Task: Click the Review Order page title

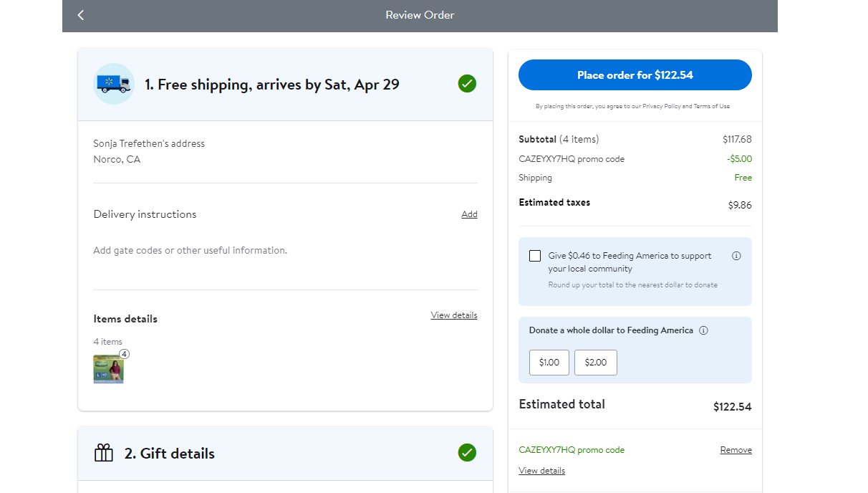Action: tap(420, 15)
